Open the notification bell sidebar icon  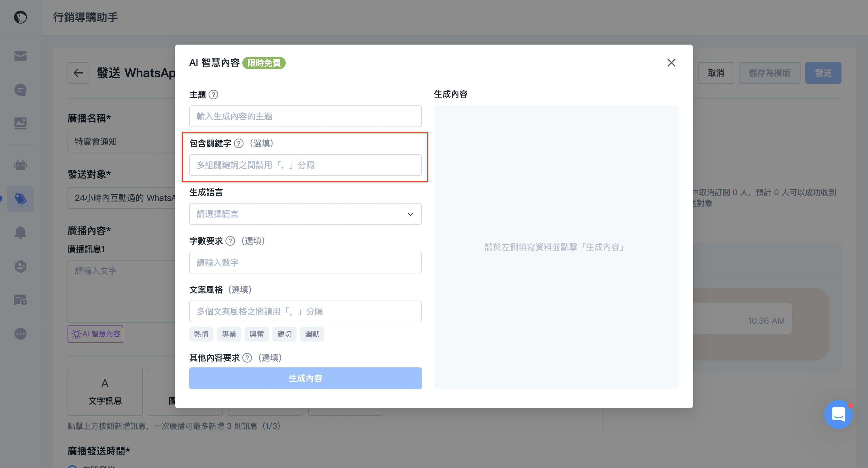20,232
